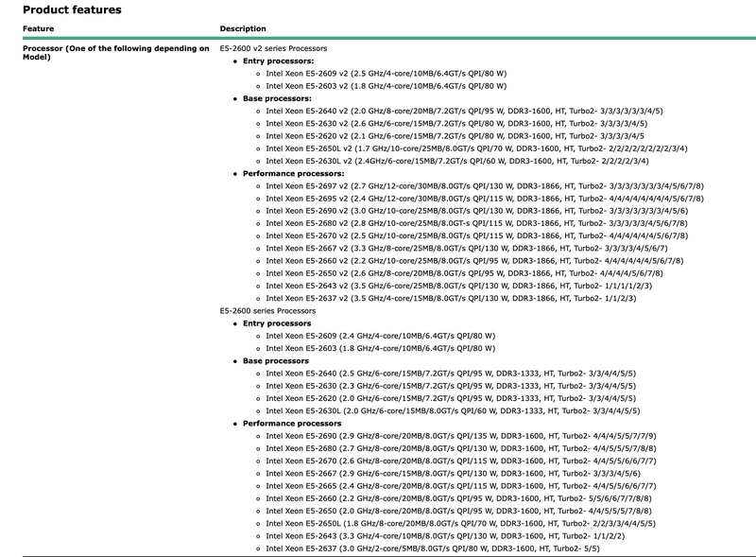Click 'Entry processors:' under v2 series
The image size is (756, 557).
(x=278, y=61)
